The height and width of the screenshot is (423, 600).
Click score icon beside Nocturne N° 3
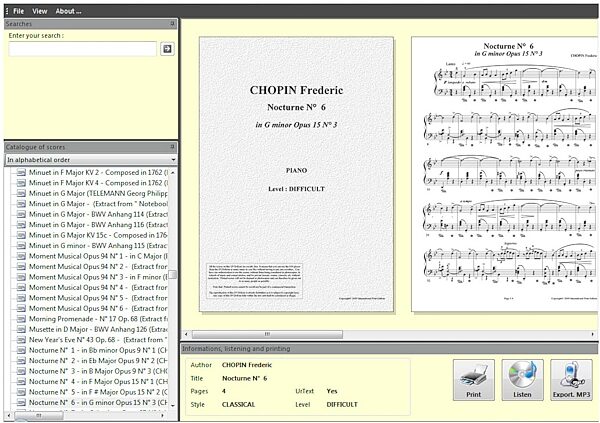click(21, 371)
